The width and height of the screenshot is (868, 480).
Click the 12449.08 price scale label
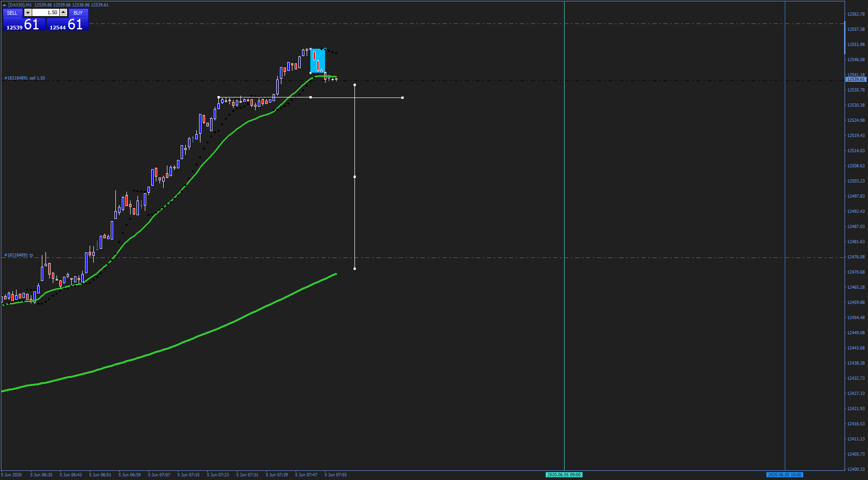pos(856,333)
